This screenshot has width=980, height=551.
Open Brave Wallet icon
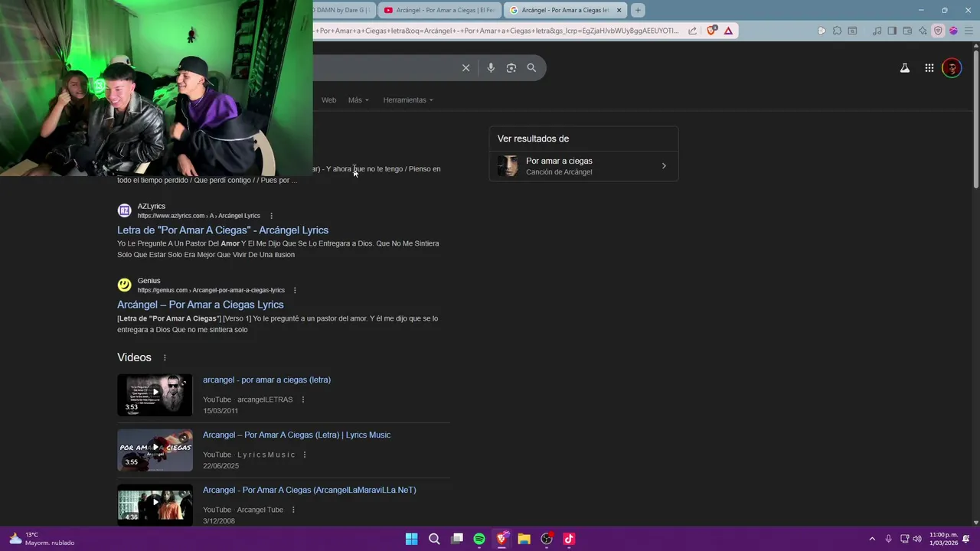[x=907, y=31]
